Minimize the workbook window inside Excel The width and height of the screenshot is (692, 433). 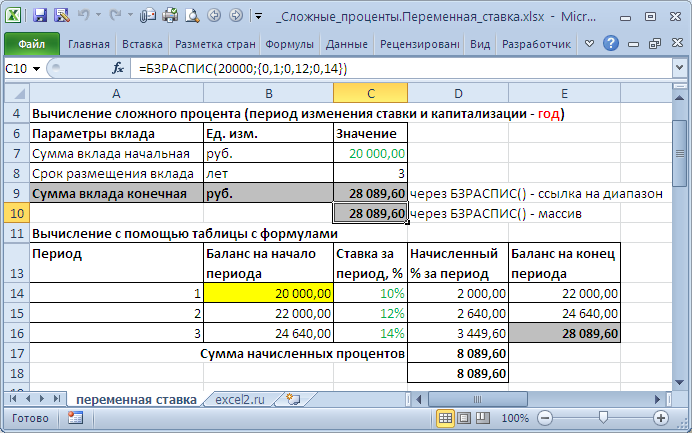click(x=633, y=44)
